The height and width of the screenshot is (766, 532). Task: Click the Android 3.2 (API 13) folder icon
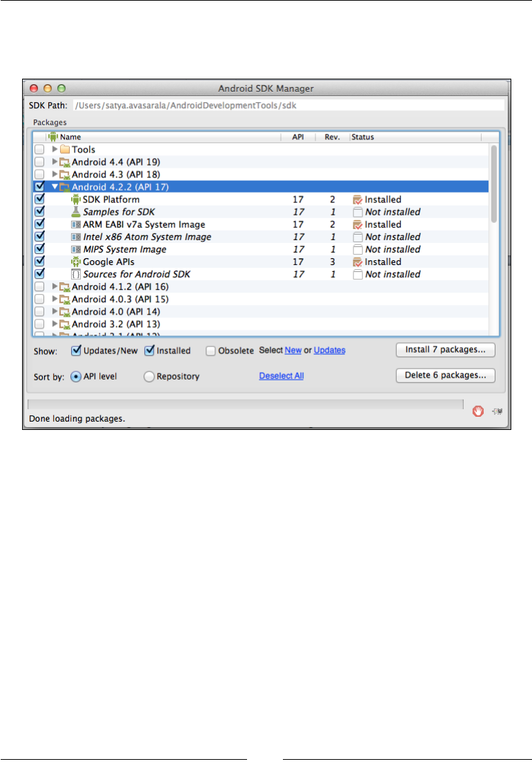pyautogui.click(x=64, y=324)
